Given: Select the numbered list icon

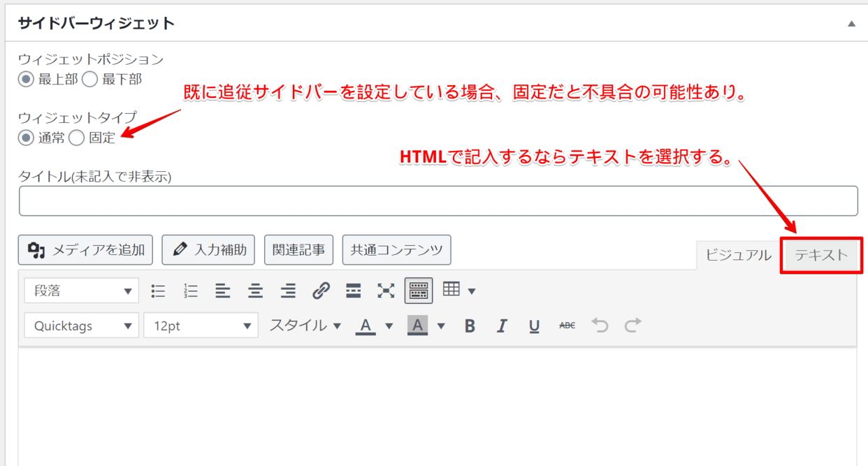Looking at the screenshot, I should [190, 291].
